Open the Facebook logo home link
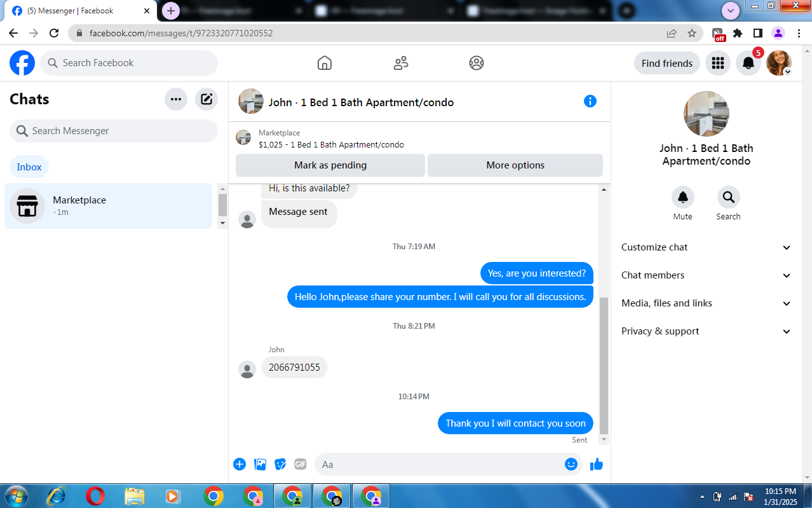 point(22,63)
